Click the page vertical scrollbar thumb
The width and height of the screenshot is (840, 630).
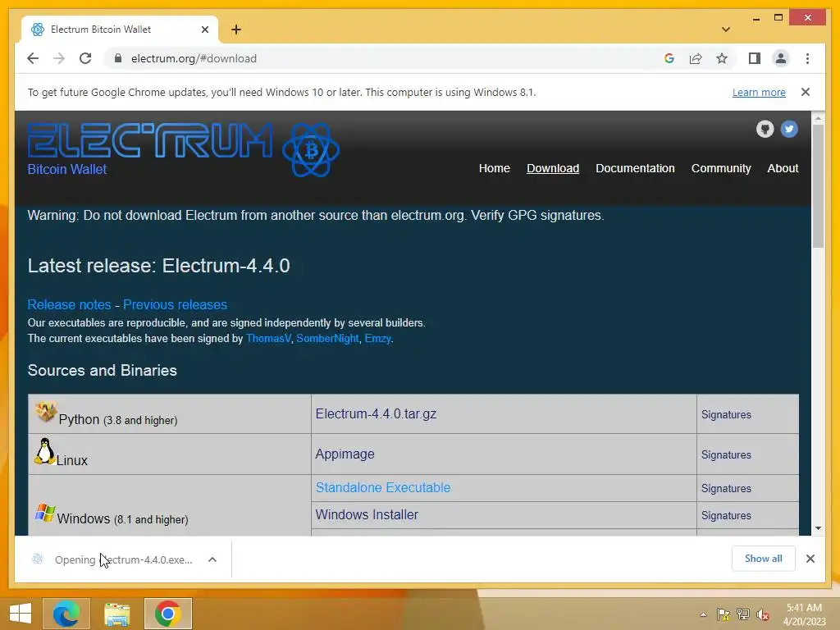pos(818,186)
